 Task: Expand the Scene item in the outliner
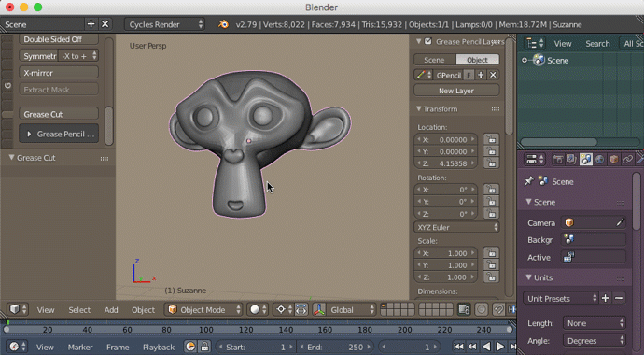(525, 61)
